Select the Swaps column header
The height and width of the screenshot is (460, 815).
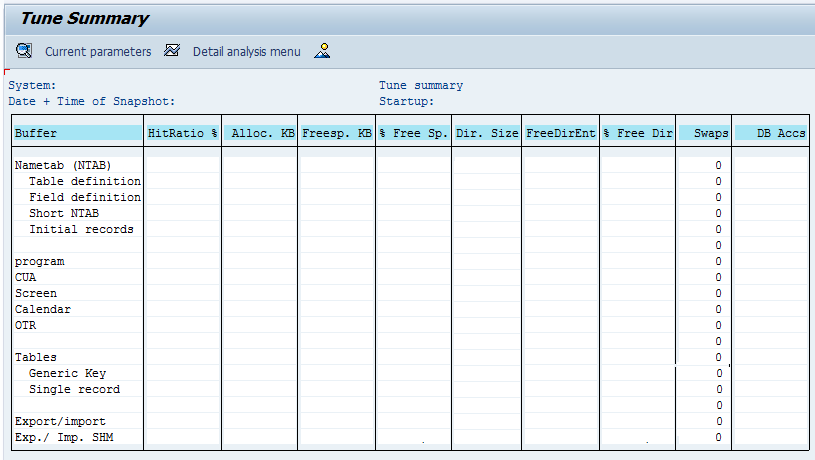pos(705,133)
